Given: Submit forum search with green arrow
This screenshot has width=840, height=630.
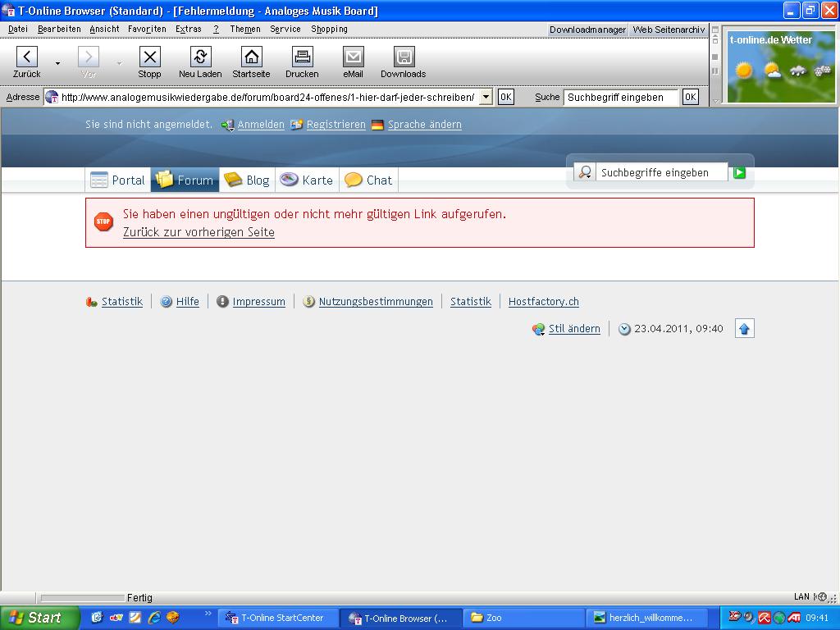Looking at the screenshot, I should (x=739, y=172).
